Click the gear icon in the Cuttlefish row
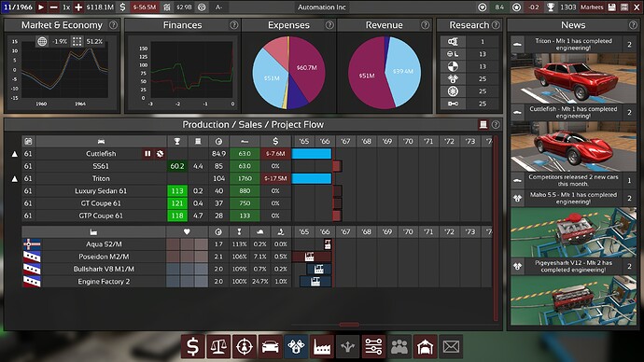 point(160,154)
